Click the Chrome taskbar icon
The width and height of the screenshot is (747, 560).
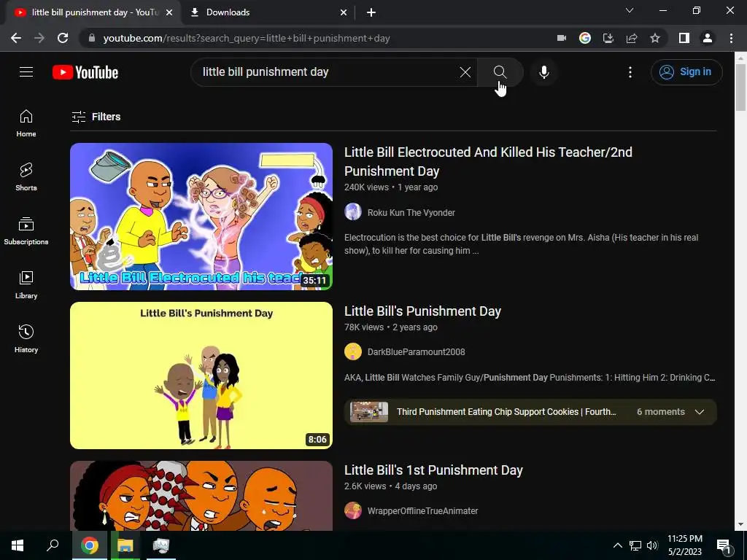pos(90,545)
